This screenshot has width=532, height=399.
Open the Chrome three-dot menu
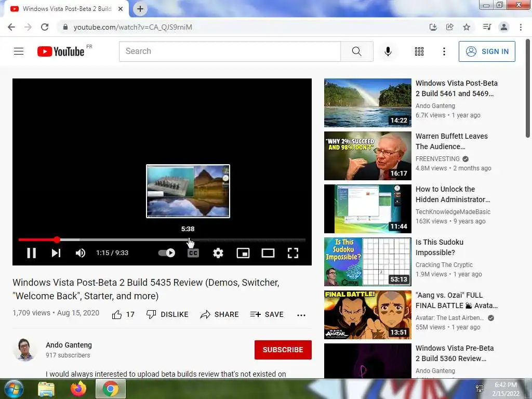pyautogui.click(x=521, y=27)
